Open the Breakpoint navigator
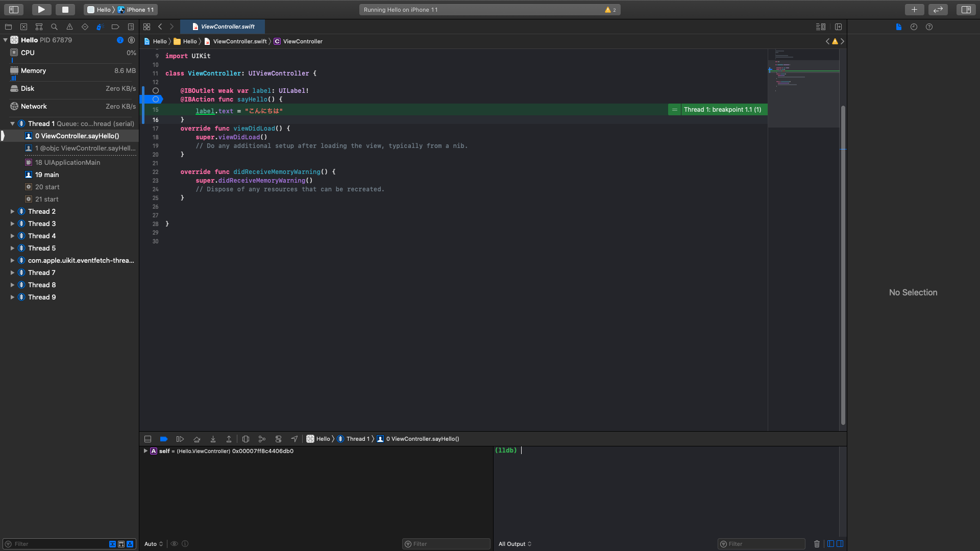Viewport: 980px width, 551px height. (115, 27)
